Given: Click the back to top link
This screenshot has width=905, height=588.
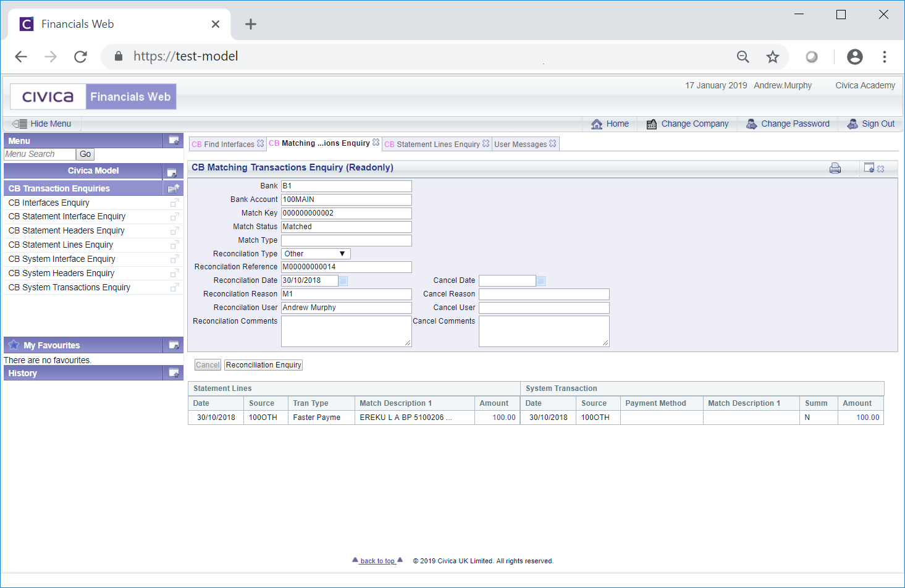Looking at the screenshot, I should 377,561.
